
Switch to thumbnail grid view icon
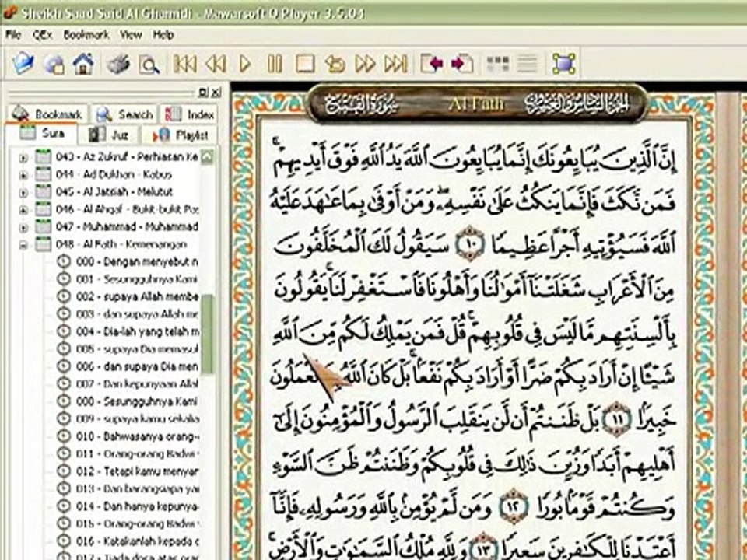tap(497, 64)
